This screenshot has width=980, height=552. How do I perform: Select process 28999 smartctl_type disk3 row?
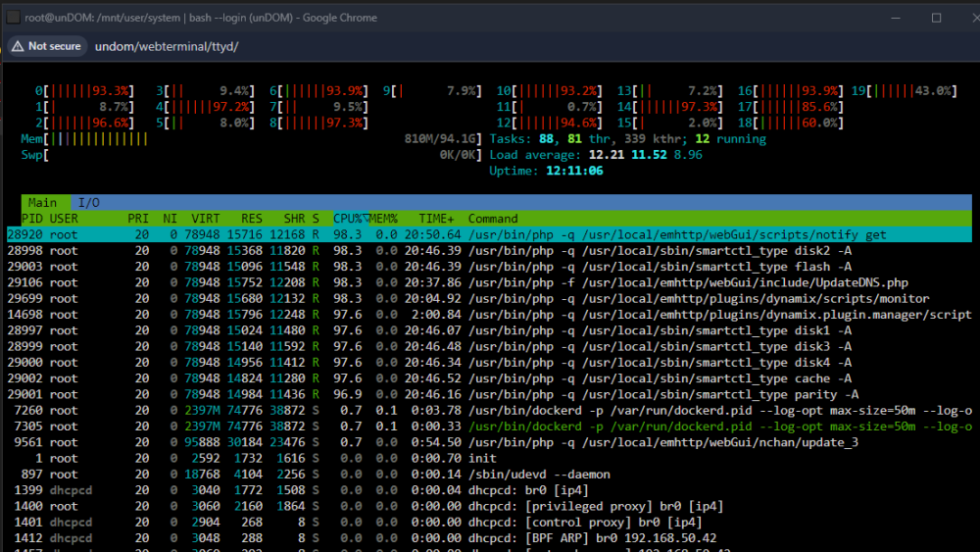click(x=489, y=346)
